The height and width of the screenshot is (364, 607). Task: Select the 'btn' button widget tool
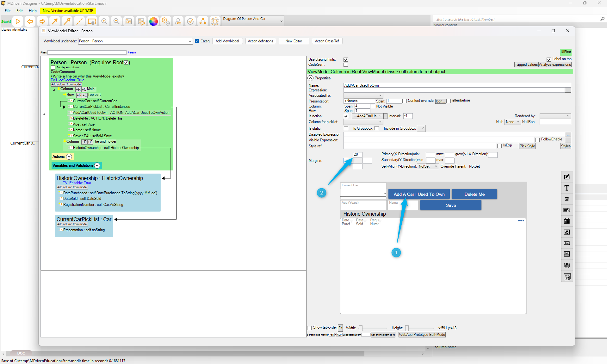[567, 243]
